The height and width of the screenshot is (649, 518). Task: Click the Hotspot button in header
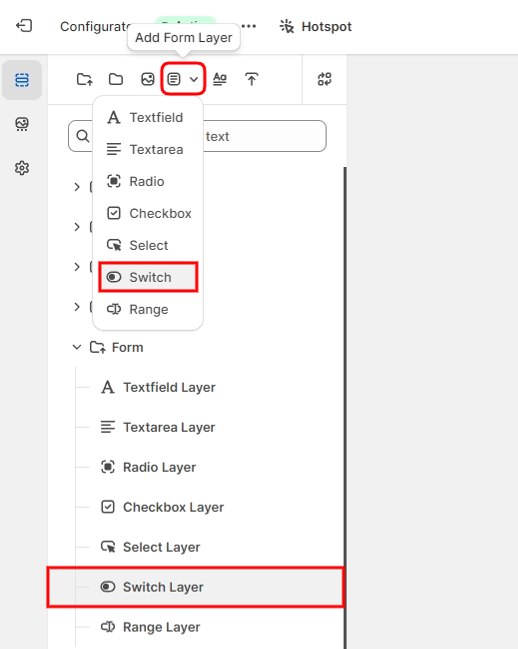316,26
